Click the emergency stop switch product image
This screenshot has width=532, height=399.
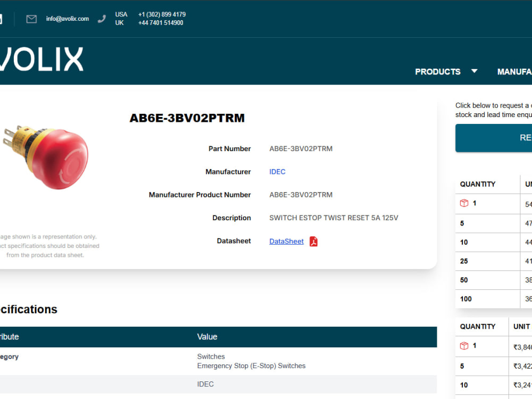46,157
